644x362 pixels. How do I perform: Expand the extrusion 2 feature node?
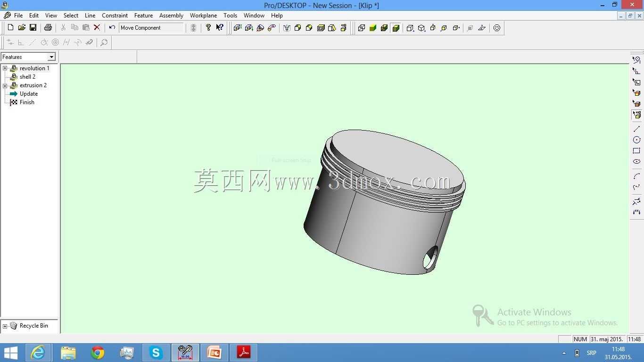coord(5,85)
